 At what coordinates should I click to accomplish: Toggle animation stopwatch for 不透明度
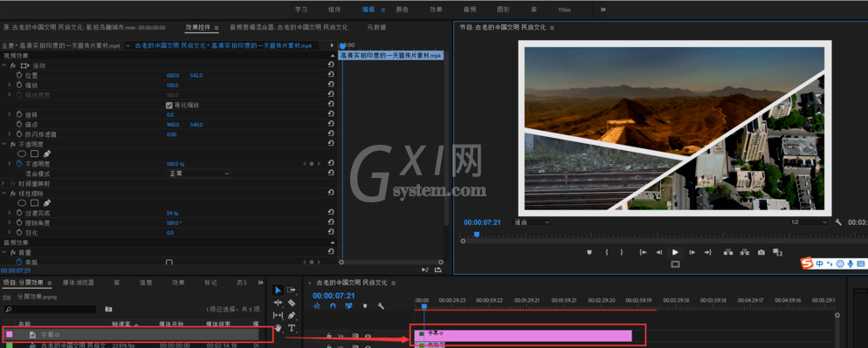pyautogui.click(x=19, y=164)
